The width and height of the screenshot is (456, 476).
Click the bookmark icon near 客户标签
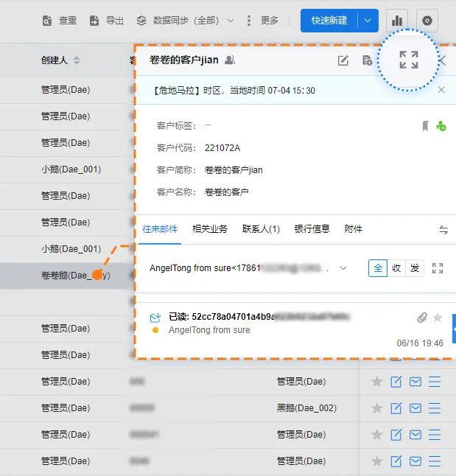click(425, 126)
